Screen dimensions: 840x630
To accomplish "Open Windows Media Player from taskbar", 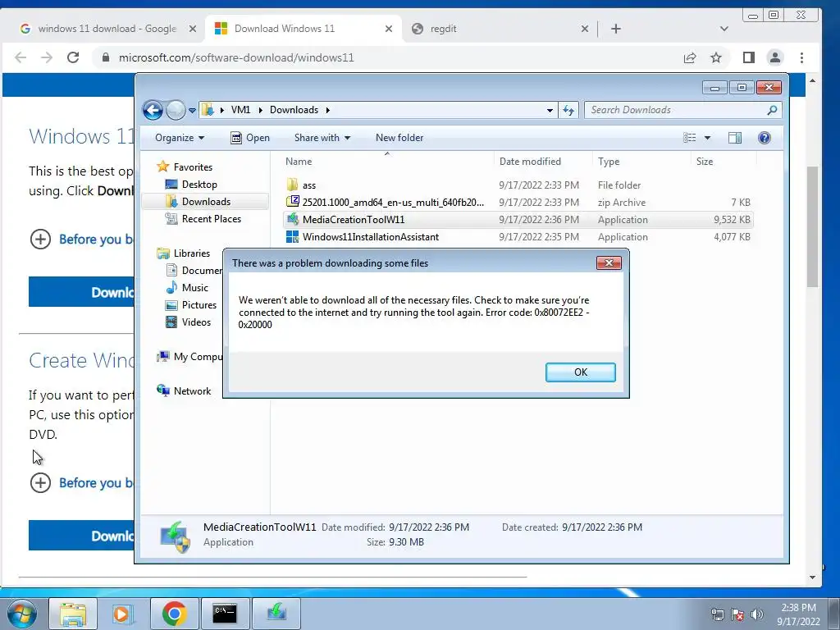I will coord(123,614).
